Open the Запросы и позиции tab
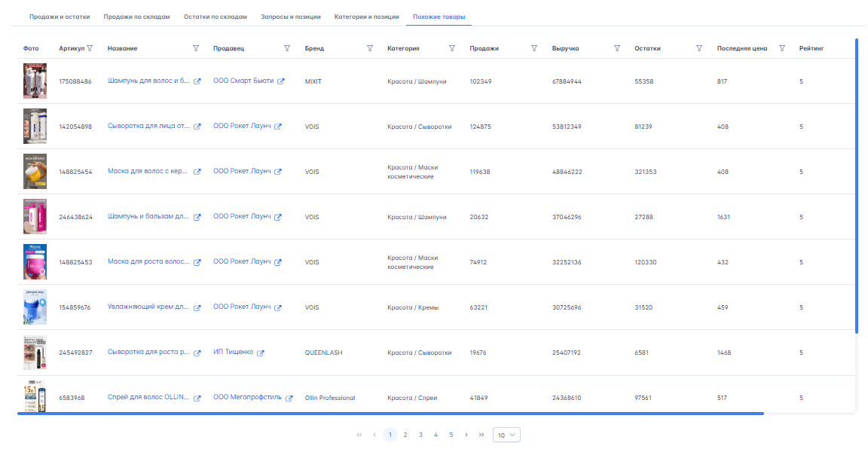 point(290,17)
